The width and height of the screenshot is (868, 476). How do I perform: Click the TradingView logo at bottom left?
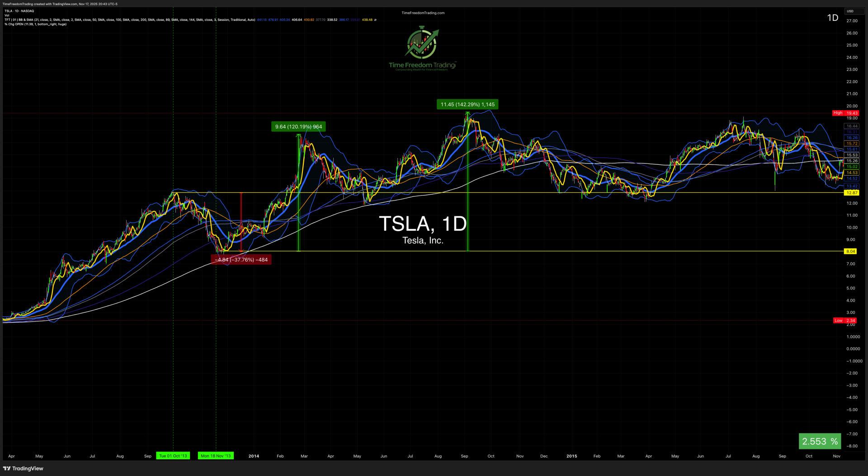coord(24,468)
